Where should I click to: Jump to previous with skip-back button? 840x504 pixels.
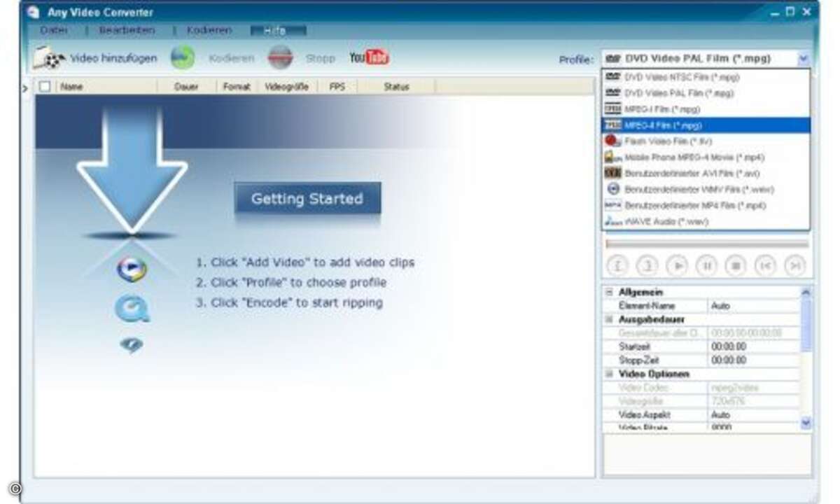coord(765,266)
